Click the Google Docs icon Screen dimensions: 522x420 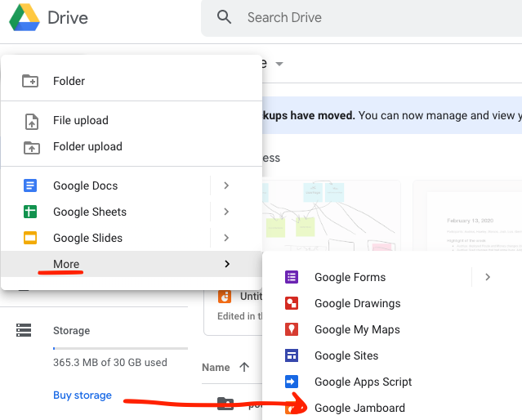30,185
